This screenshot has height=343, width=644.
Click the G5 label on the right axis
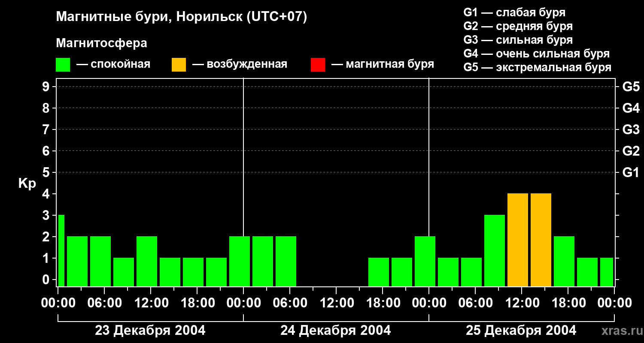pyautogui.click(x=631, y=87)
